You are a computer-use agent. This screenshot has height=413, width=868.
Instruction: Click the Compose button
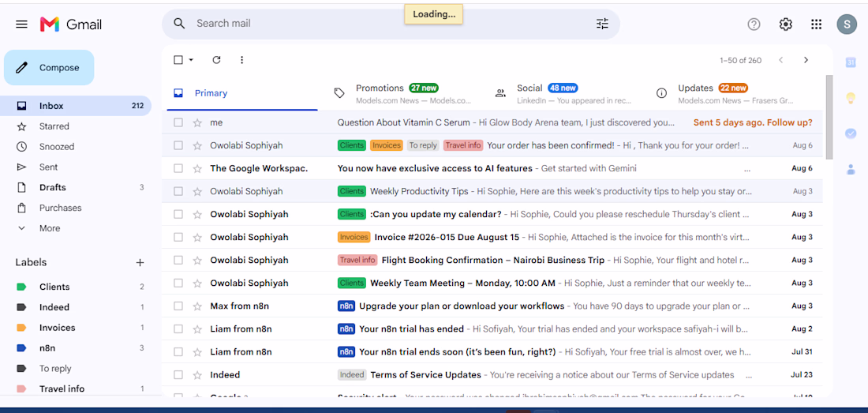tap(49, 68)
